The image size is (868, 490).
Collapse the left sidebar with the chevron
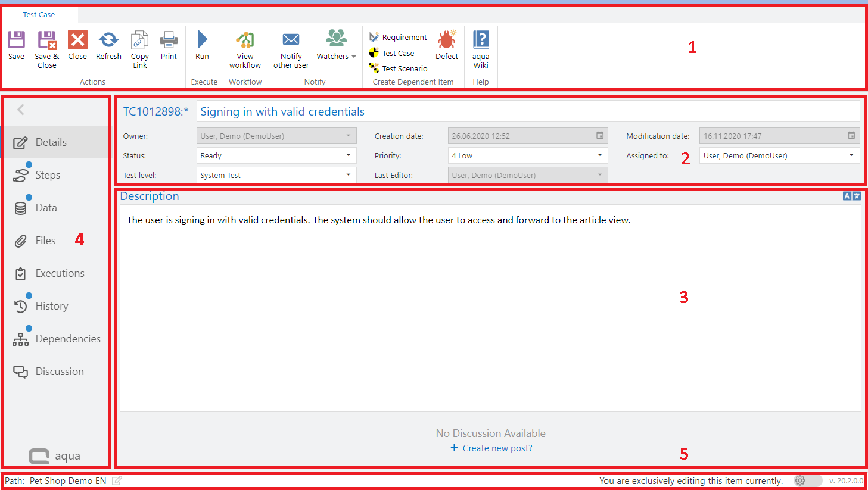click(x=21, y=110)
